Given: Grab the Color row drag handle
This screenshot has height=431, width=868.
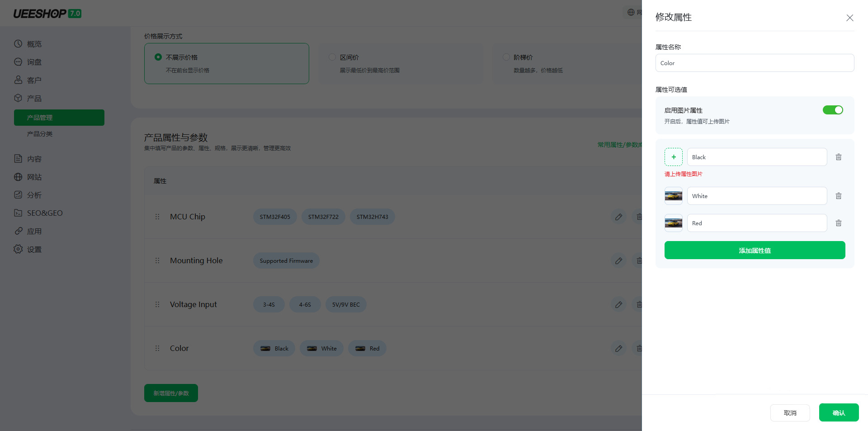Looking at the screenshot, I should [157, 348].
